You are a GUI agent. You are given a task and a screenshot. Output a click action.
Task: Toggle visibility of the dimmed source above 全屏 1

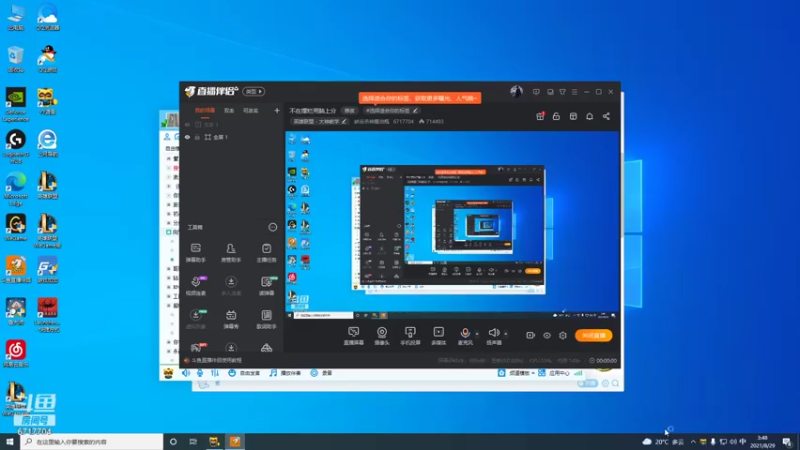[187, 124]
